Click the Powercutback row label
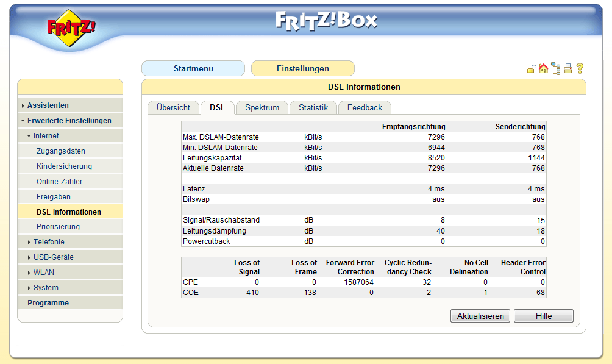 (207, 241)
